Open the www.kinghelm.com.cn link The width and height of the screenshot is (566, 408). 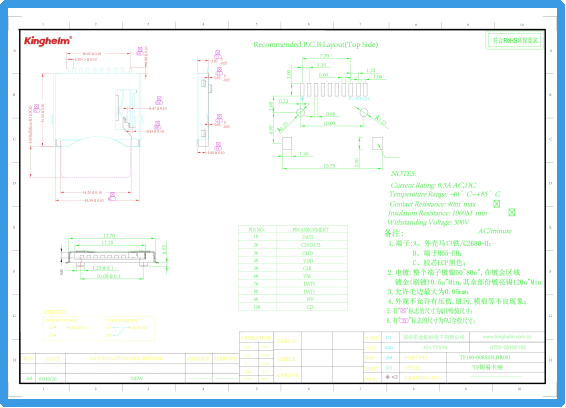click(x=507, y=337)
